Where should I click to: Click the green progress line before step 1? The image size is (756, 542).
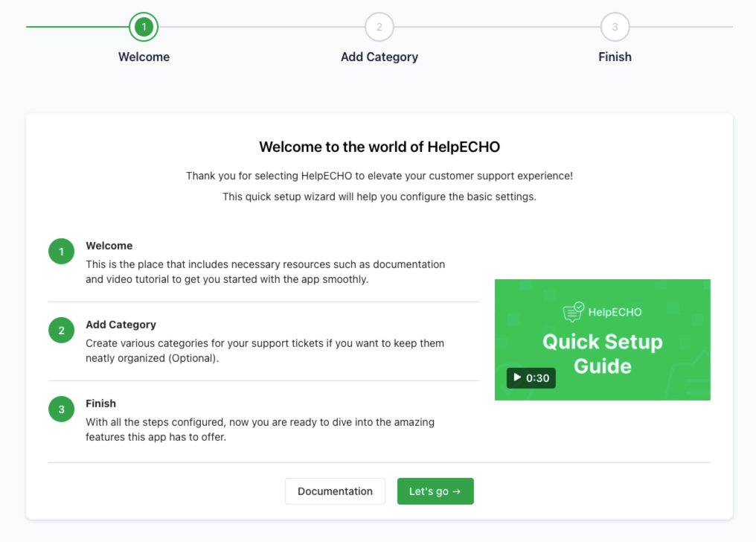click(77, 28)
